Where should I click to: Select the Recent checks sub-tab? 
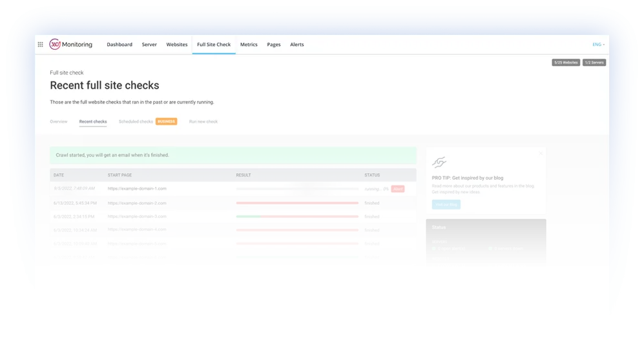point(93,122)
